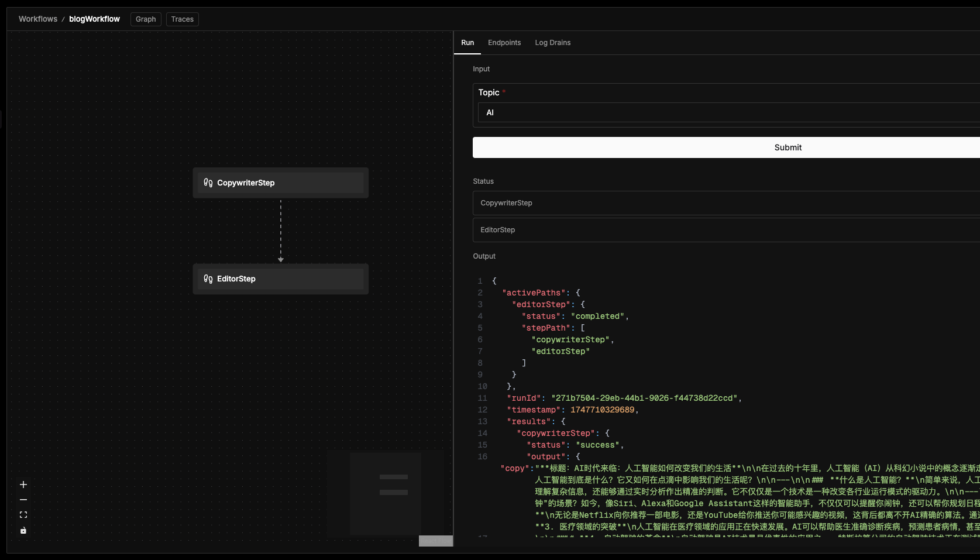
Task: Click the "results" key in output
Action: (x=529, y=421)
